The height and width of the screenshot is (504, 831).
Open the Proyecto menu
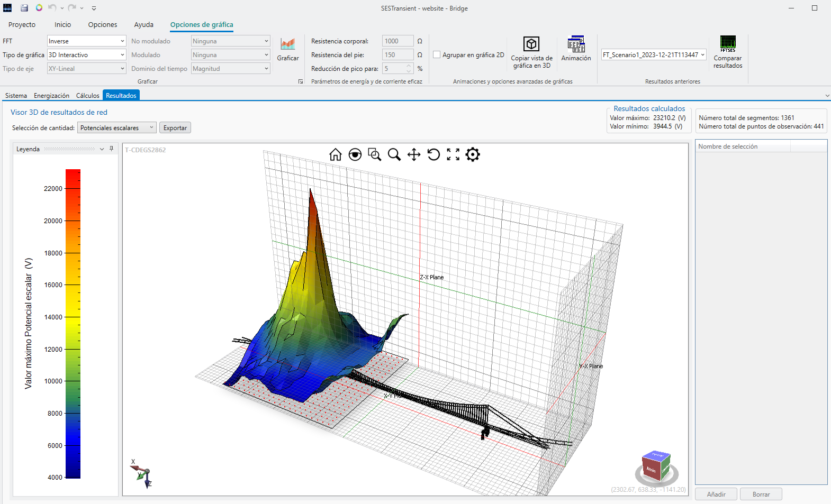tap(22, 24)
